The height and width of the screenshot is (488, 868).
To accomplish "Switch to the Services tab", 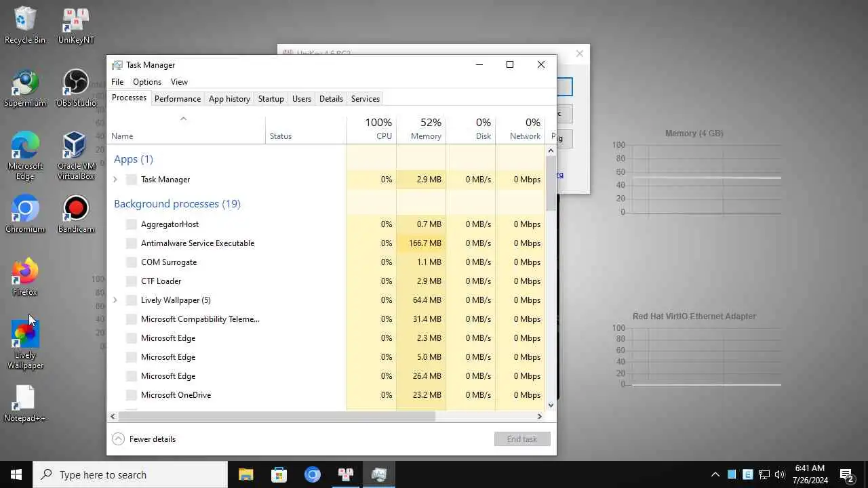I will click(x=366, y=99).
